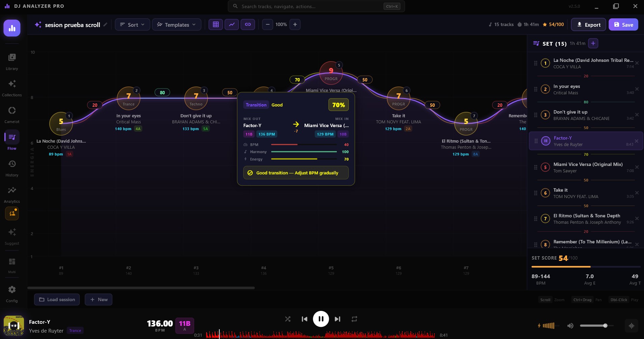This screenshot has height=339, width=644.
Task: Open the Analytics panel in sidebar
Action: (x=12, y=191)
